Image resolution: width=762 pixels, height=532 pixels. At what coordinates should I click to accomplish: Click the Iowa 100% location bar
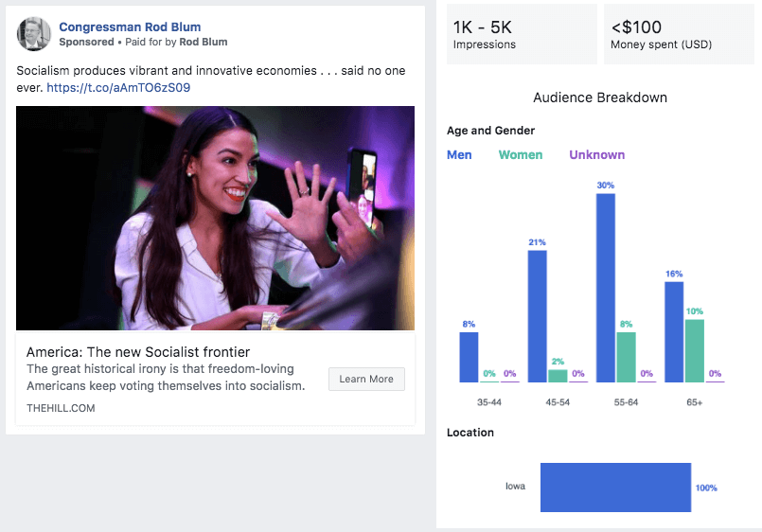(615, 488)
